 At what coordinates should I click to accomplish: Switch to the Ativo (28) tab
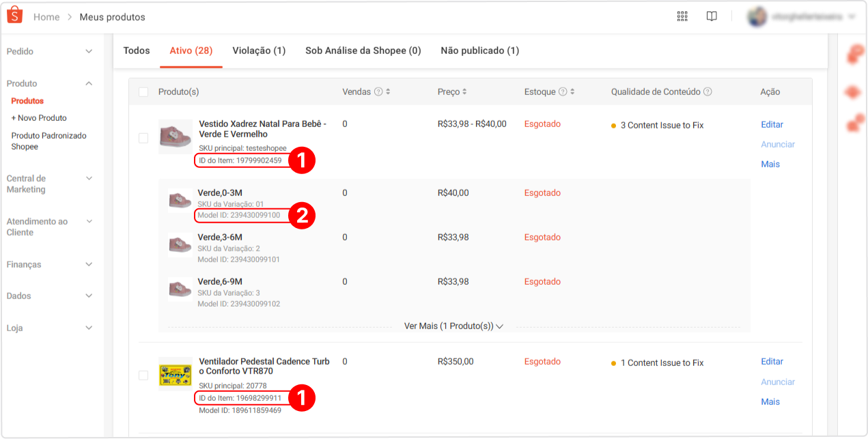pos(191,51)
